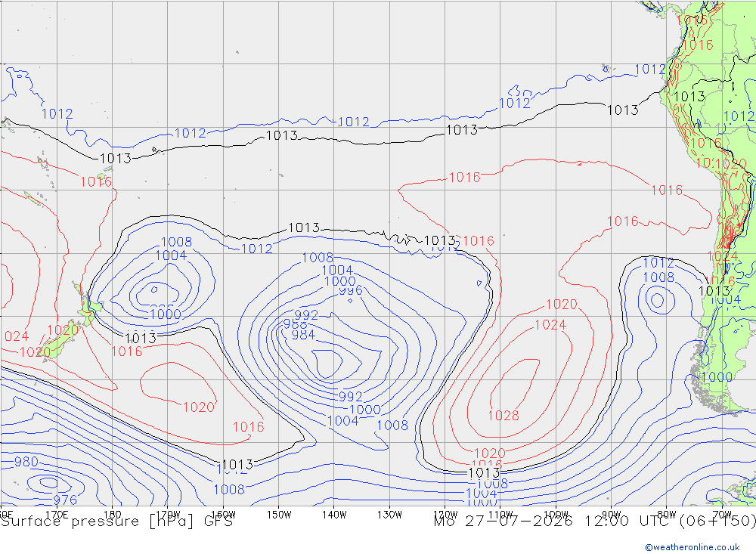Image resolution: width=756 pixels, height=554 pixels.
Task: Click the 1020 label southeast of New Zealand
Action: pos(199,407)
